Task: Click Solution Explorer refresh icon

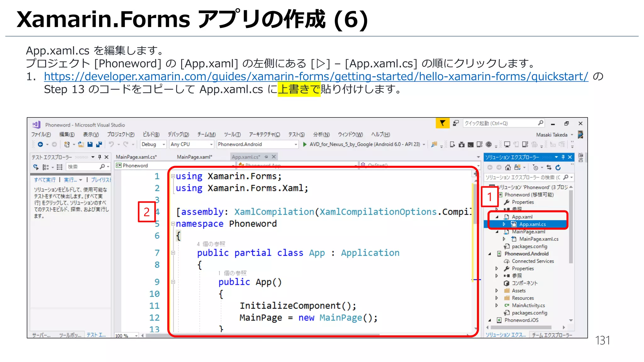Action: coord(558,167)
